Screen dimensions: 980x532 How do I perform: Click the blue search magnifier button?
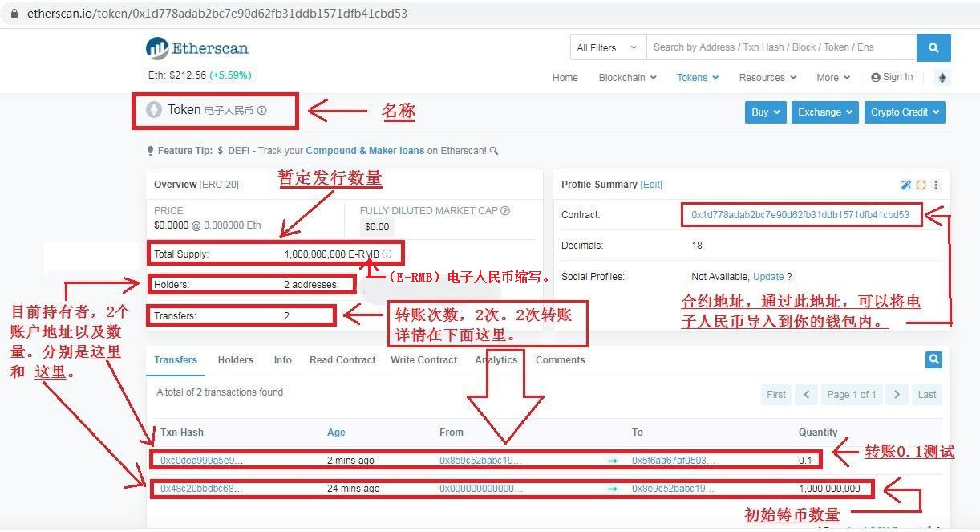pyautogui.click(x=933, y=47)
